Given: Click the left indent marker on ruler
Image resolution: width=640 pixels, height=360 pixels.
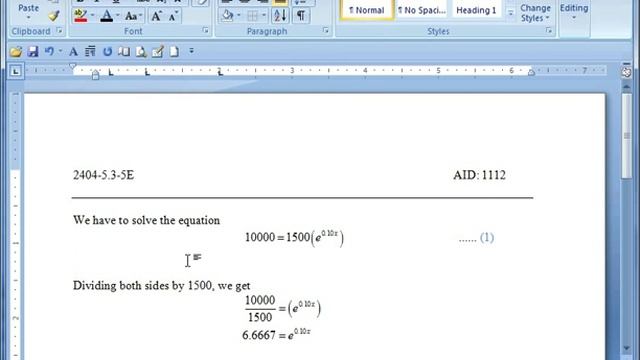Looking at the screenshot, I should pos(95,75).
